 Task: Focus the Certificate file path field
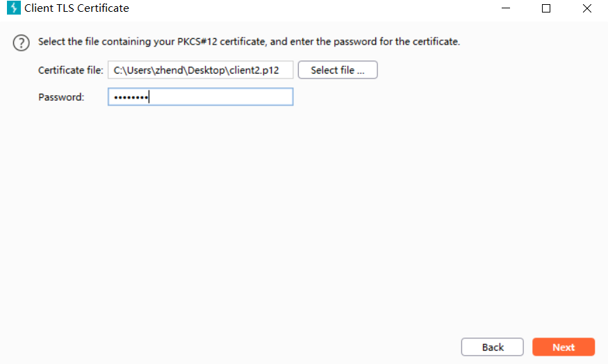(200, 70)
